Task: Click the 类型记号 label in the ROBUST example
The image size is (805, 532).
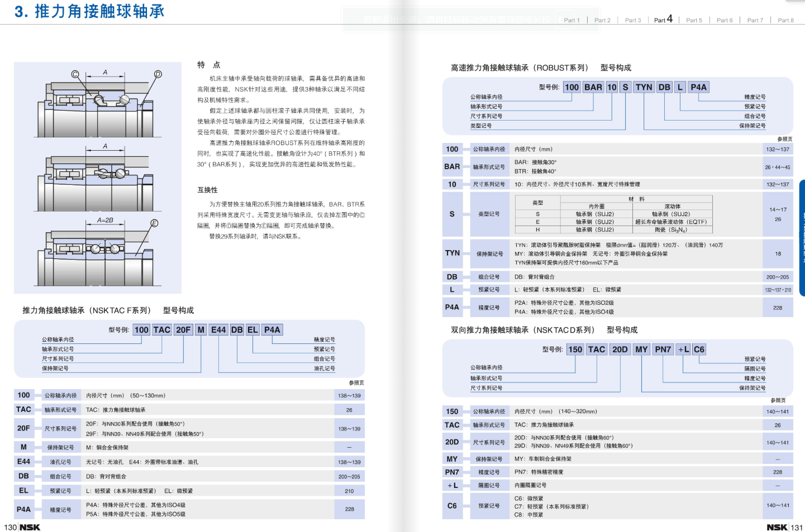Action: [x=481, y=126]
